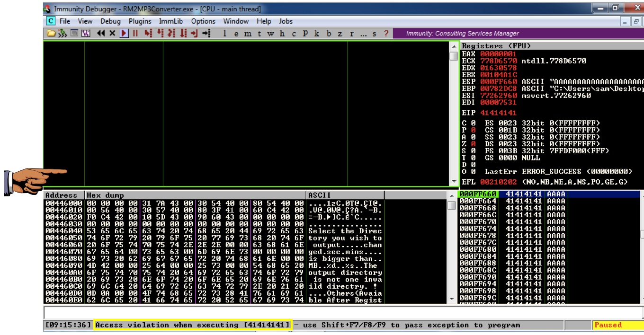
Task: Open Hardware breakpoints with 'z' button
Action: coord(340,34)
